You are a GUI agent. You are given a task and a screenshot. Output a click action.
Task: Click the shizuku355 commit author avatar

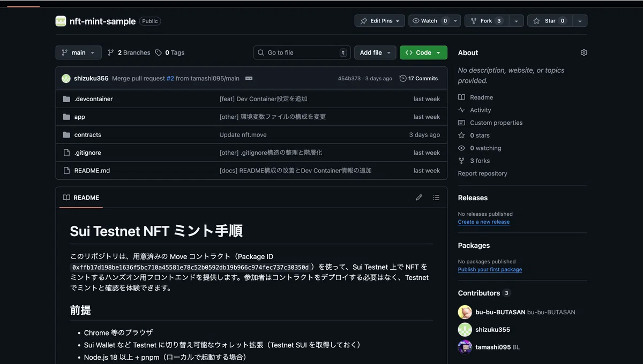pyautogui.click(x=66, y=78)
